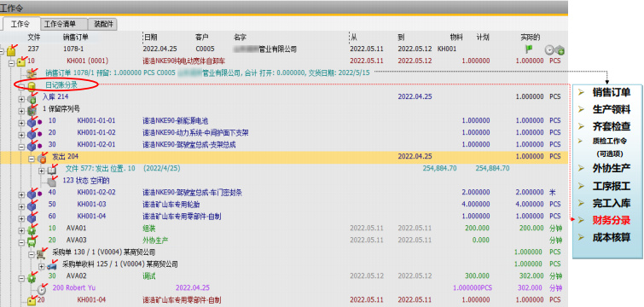
Task: Click the 名字 column header
Action: (240, 38)
